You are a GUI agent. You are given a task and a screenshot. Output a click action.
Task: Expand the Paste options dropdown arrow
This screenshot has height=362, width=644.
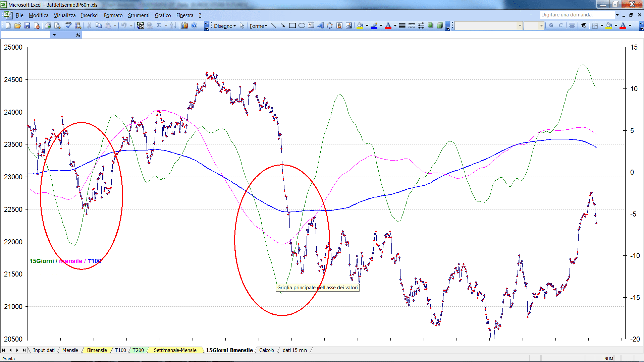tap(115, 25)
